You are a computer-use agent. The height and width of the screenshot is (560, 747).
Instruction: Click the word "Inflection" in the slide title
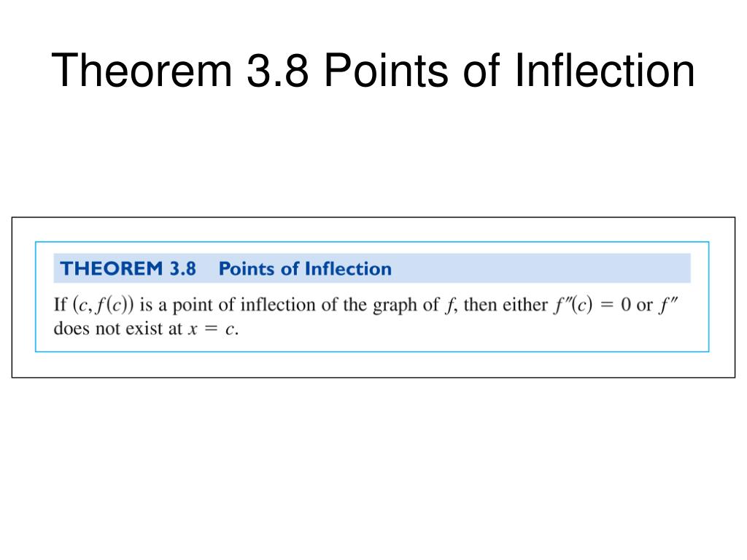(605, 71)
